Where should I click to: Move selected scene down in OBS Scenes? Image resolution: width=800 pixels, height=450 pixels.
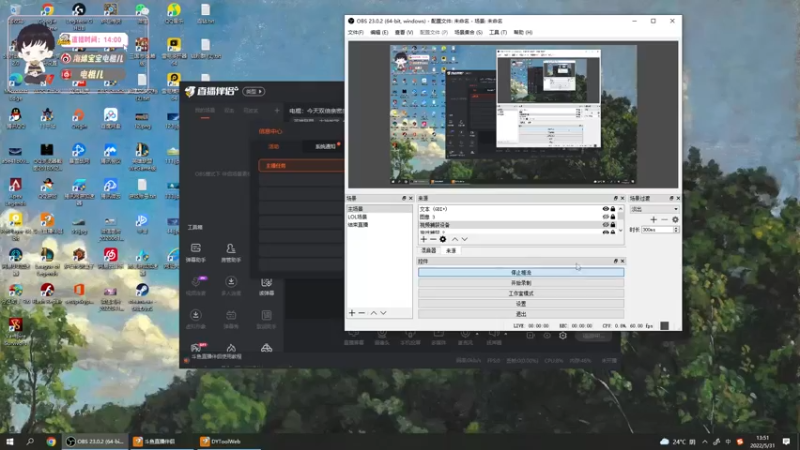tap(383, 313)
